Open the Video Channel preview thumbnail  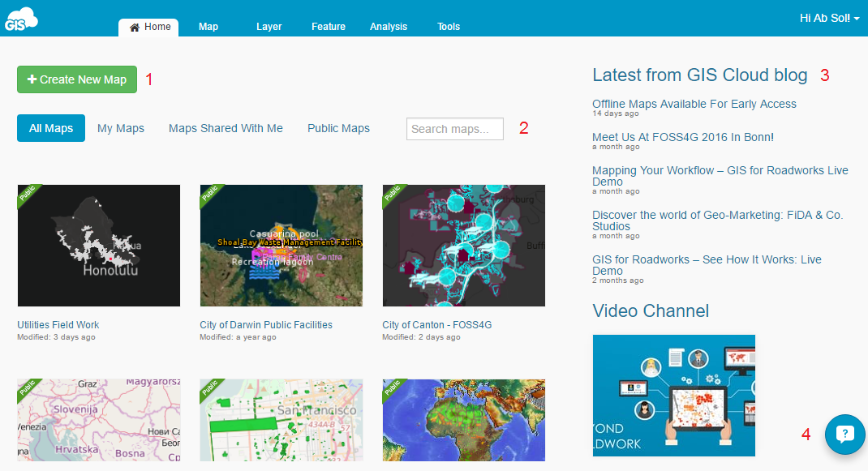coord(673,396)
